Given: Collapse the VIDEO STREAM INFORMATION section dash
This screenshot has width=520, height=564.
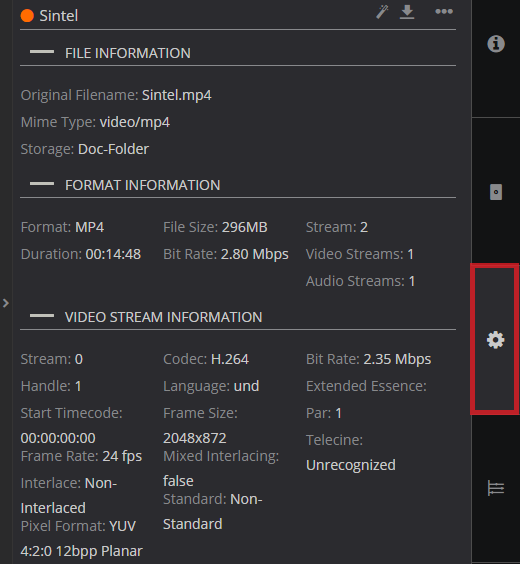Looking at the screenshot, I should (42, 316).
